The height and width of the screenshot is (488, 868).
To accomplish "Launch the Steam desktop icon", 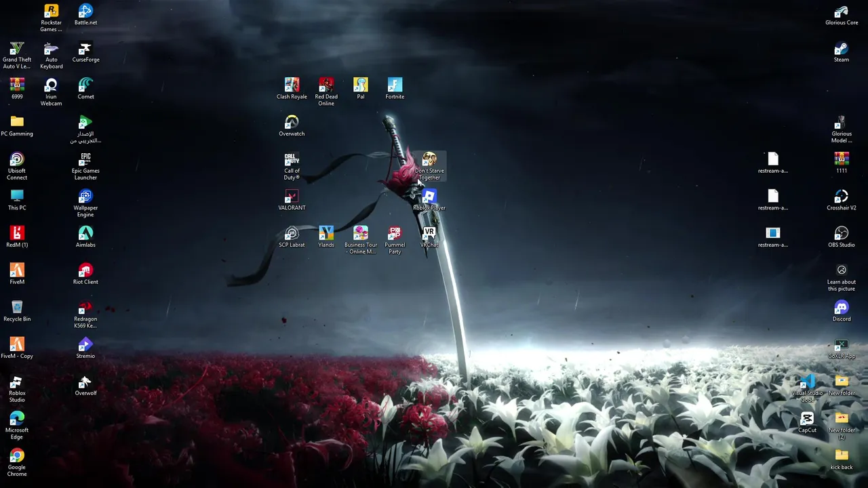I will point(842,52).
